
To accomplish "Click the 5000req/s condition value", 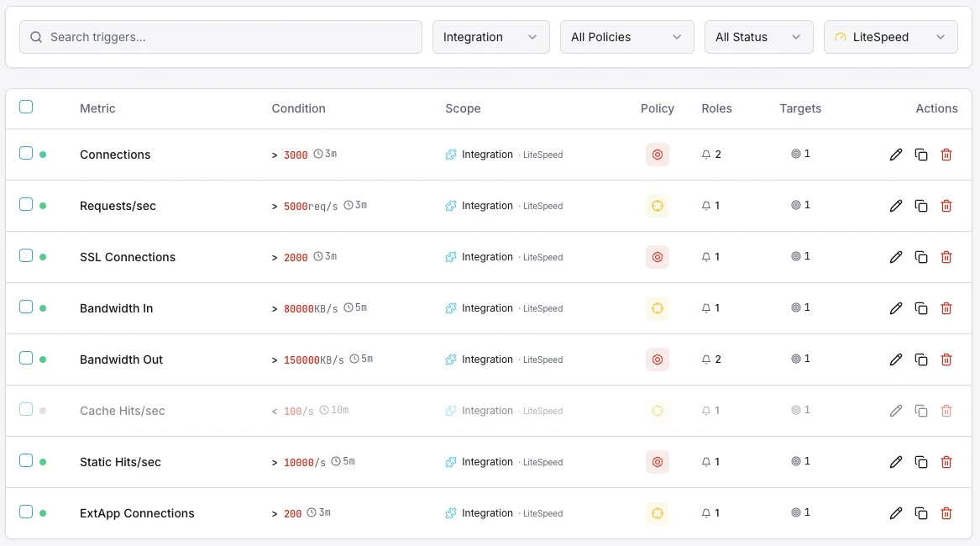I will (311, 206).
